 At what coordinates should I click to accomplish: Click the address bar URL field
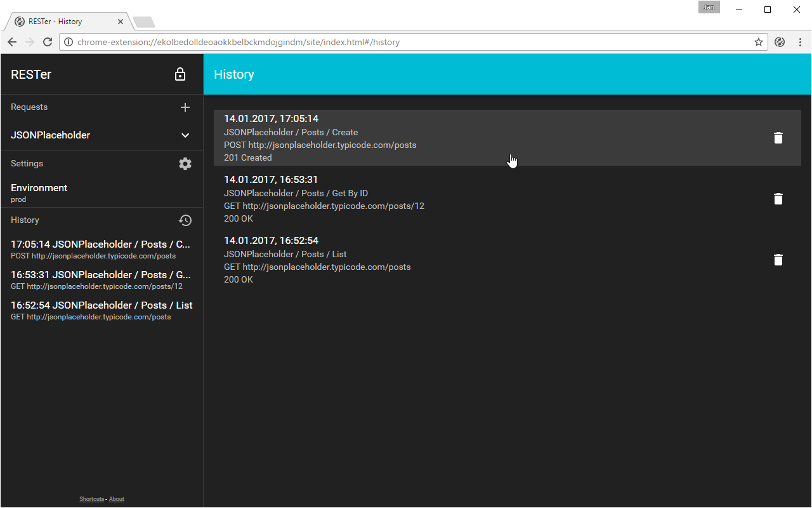click(x=406, y=42)
